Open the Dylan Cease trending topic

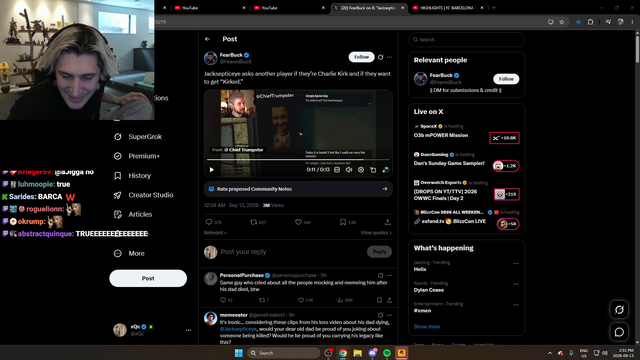tap(429, 290)
